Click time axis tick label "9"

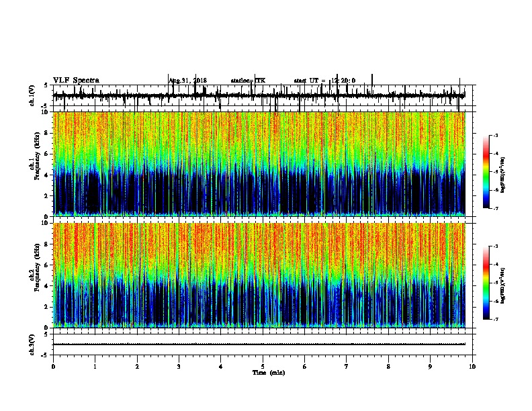coord(430,367)
